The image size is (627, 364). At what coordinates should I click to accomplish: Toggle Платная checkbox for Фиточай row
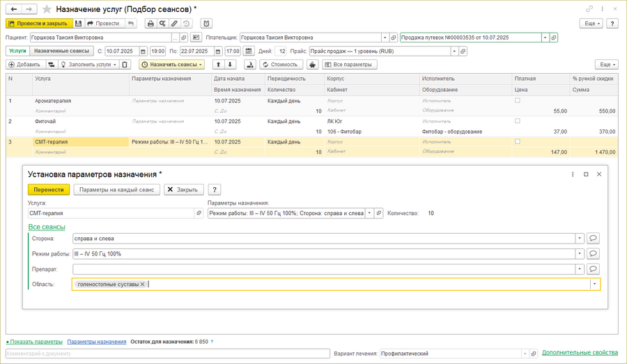[x=517, y=121]
